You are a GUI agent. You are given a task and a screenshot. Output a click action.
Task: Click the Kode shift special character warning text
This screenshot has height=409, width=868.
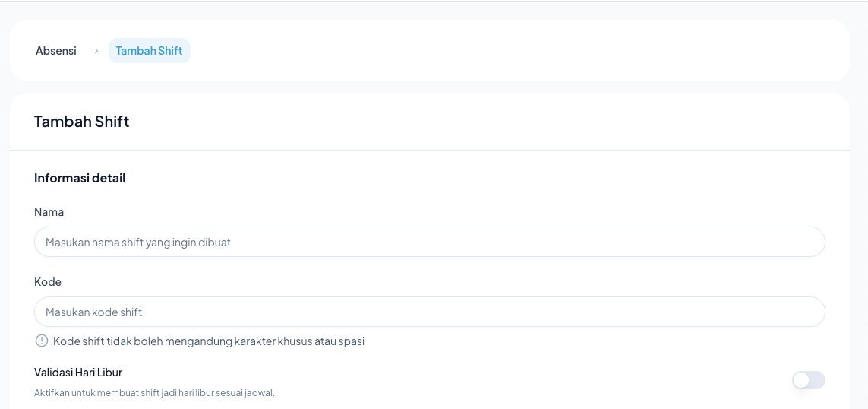[x=209, y=341]
